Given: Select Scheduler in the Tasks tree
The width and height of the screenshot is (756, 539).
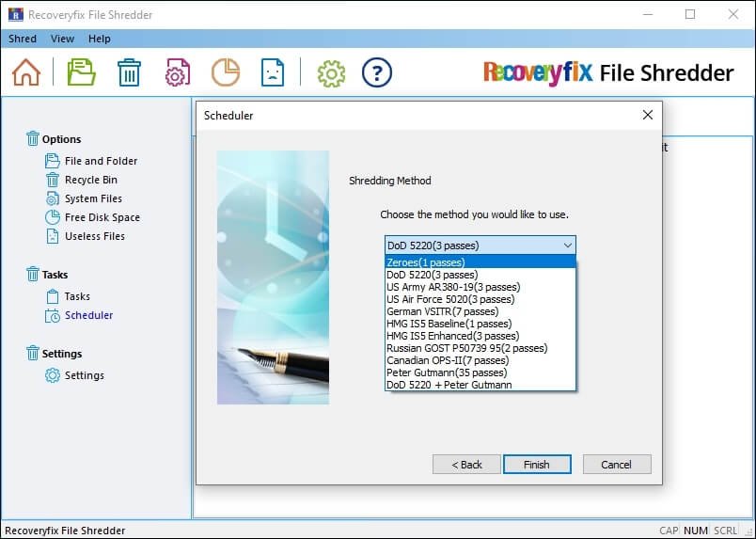Looking at the screenshot, I should (88, 315).
